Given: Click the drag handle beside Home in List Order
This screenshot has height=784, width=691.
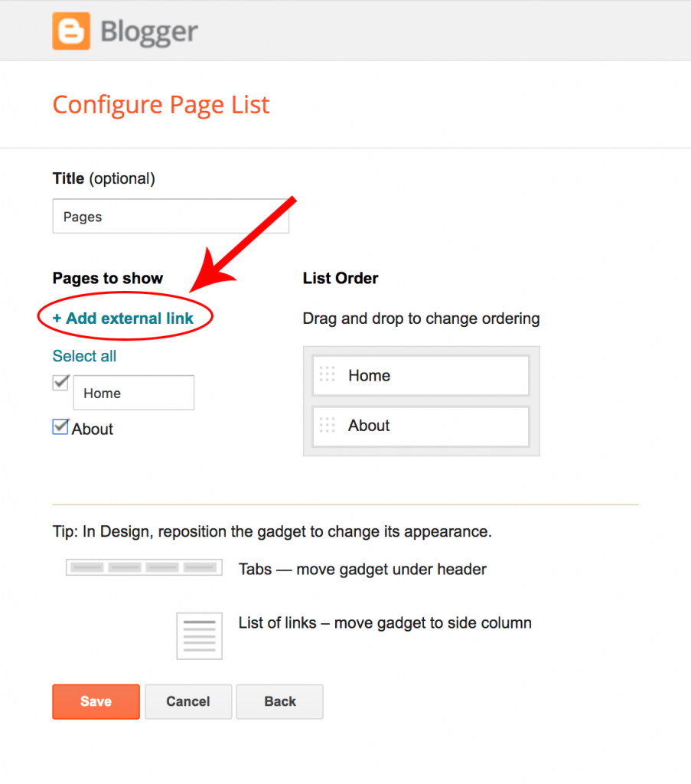Looking at the screenshot, I should (x=328, y=375).
